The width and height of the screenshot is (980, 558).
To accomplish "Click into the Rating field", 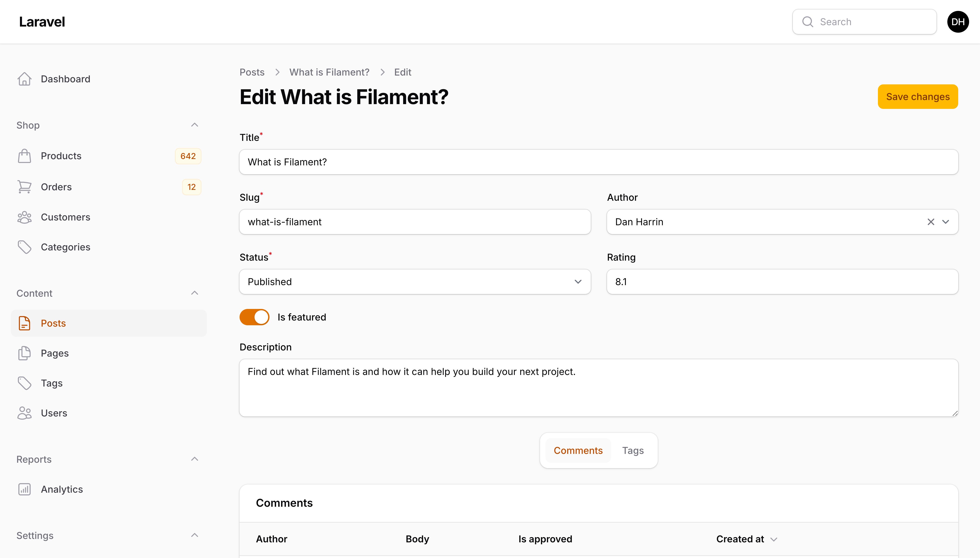I will [782, 282].
